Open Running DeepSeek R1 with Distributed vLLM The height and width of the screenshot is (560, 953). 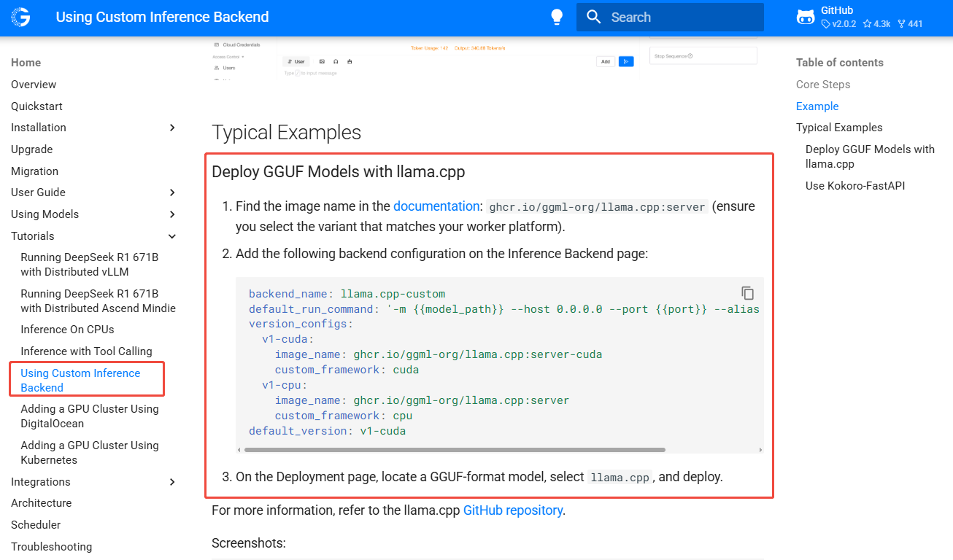[90, 265]
